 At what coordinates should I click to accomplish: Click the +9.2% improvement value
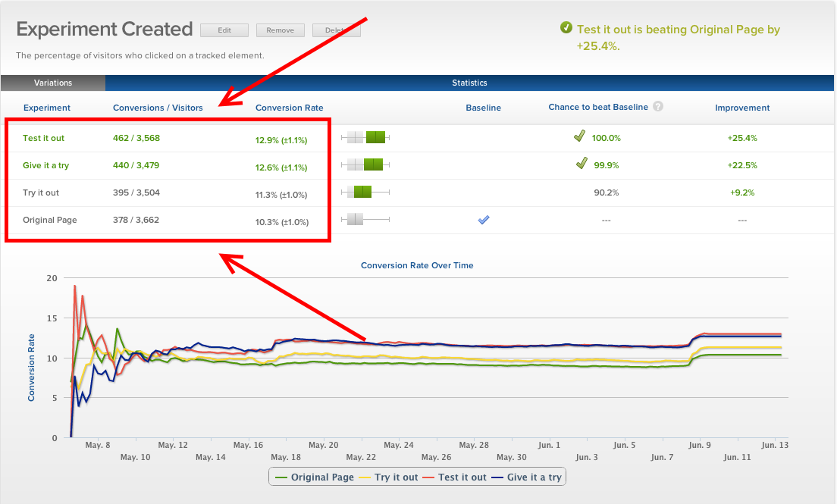click(x=742, y=193)
